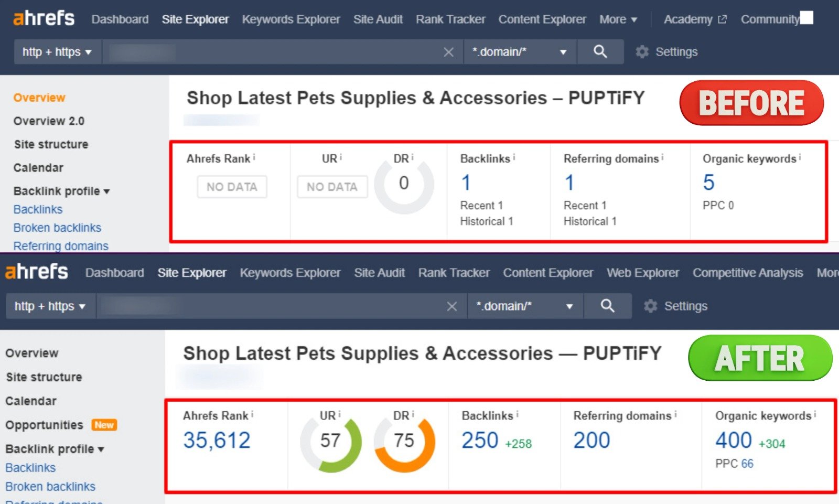Click the ahrefs logo in the top header
This screenshot has width=839, height=504.
(x=44, y=19)
